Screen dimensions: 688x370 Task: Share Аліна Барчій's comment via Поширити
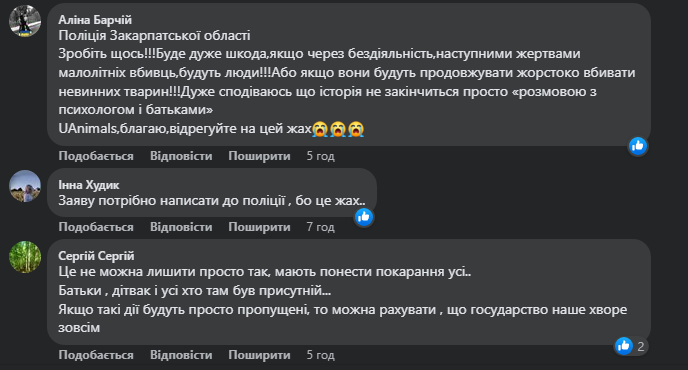[259, 156]
